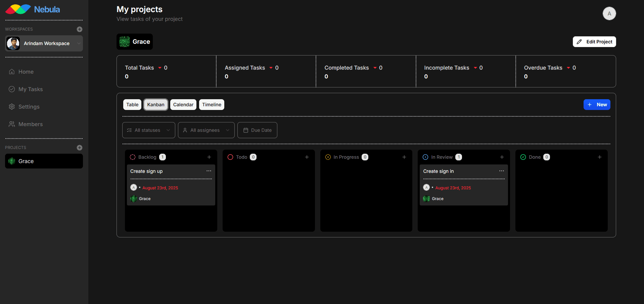This screenshot has width=644, height=304.
Task: Click the Nebula logo
Action: pyautogui.click(x=33, y=9)
